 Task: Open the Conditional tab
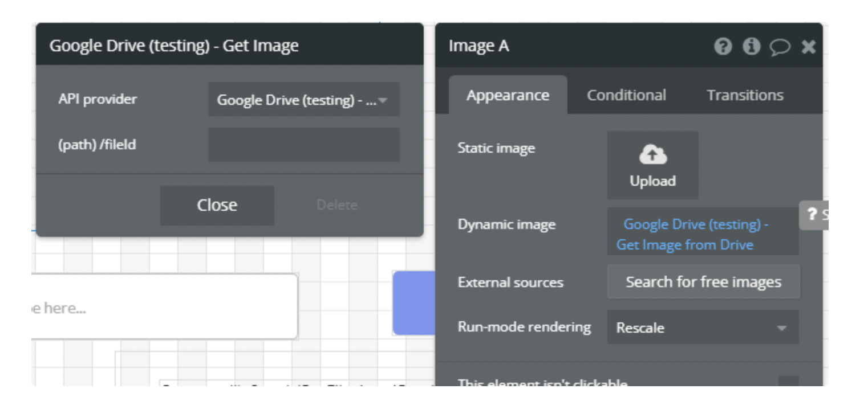pos(627,95)
